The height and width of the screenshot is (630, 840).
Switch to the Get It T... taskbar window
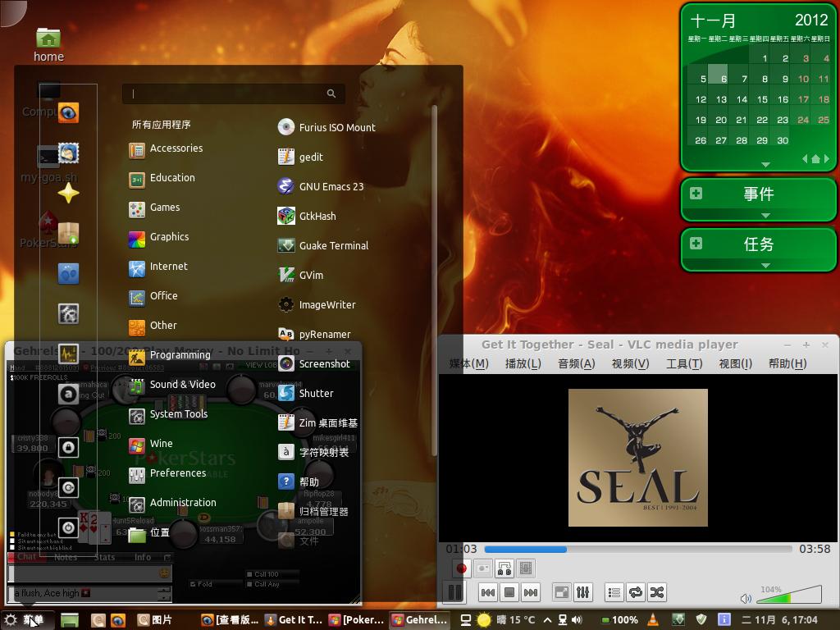[294, 620]
